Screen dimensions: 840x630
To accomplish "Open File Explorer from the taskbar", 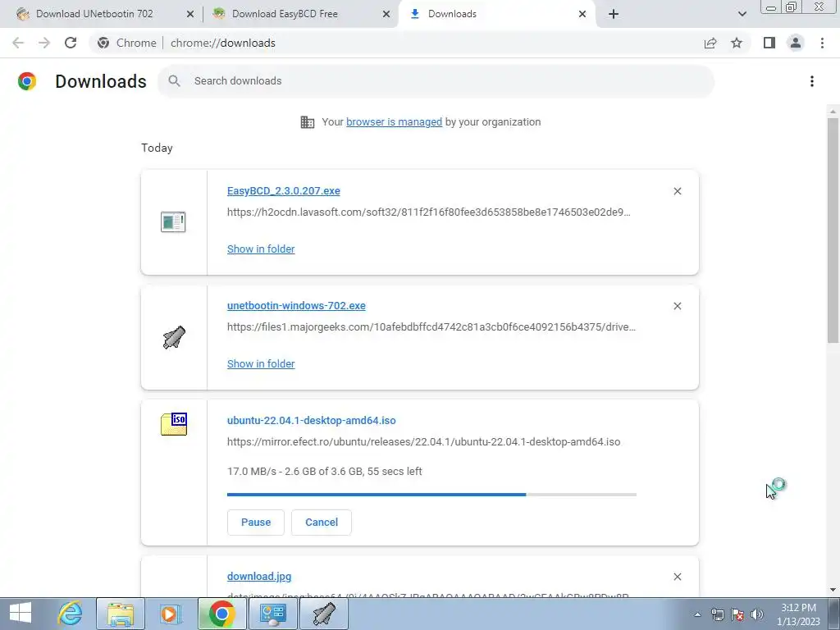I will coord(121,614).
